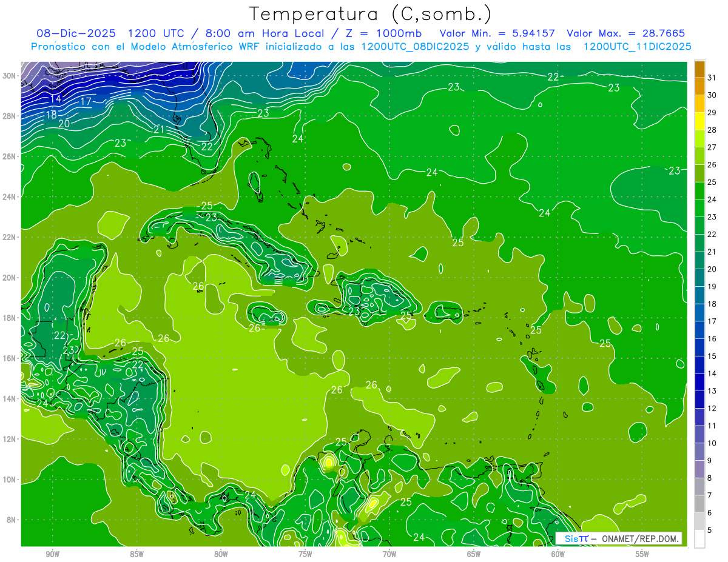Click the contour label '14' on the map
Viewport: 728px width, 562px height.
point(55,99)
